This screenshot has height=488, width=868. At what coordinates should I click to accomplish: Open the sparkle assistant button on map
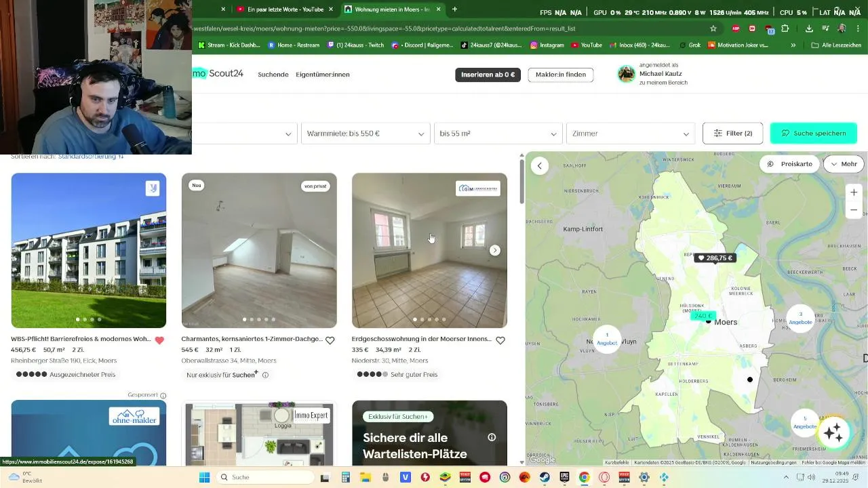(x=833, y=432)
